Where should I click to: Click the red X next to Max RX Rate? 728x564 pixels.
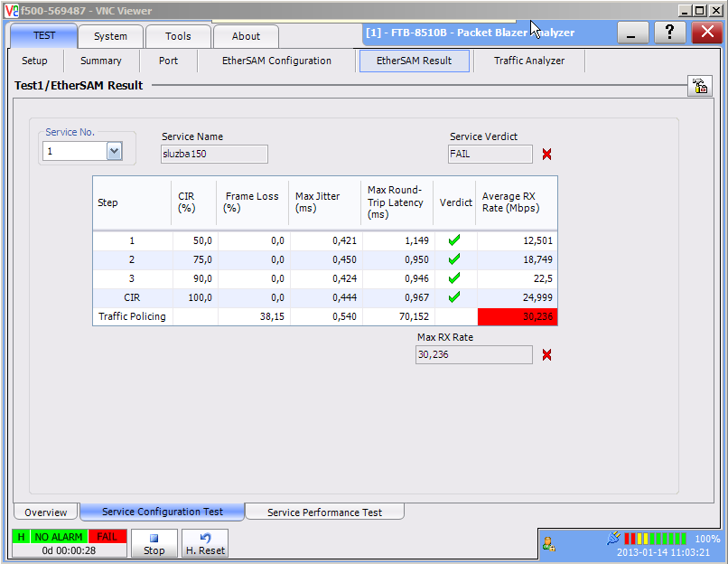pos(546,355)
